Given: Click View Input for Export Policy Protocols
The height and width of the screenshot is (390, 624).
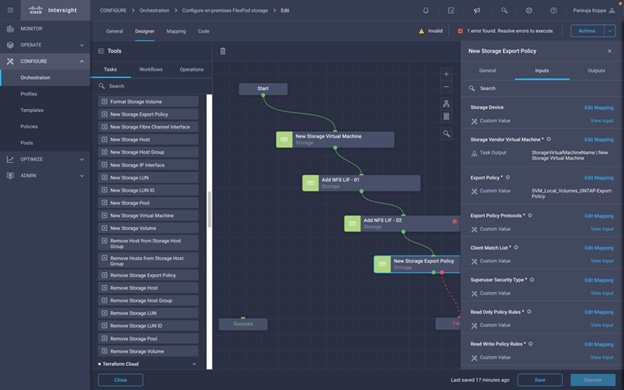Looking at the screenshot, I should [602, 229].
